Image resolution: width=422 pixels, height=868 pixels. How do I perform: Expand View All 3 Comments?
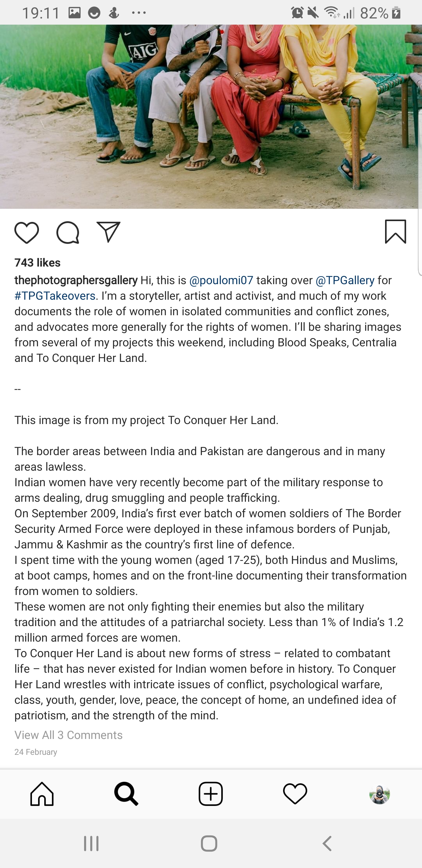(x=68, y=735)
